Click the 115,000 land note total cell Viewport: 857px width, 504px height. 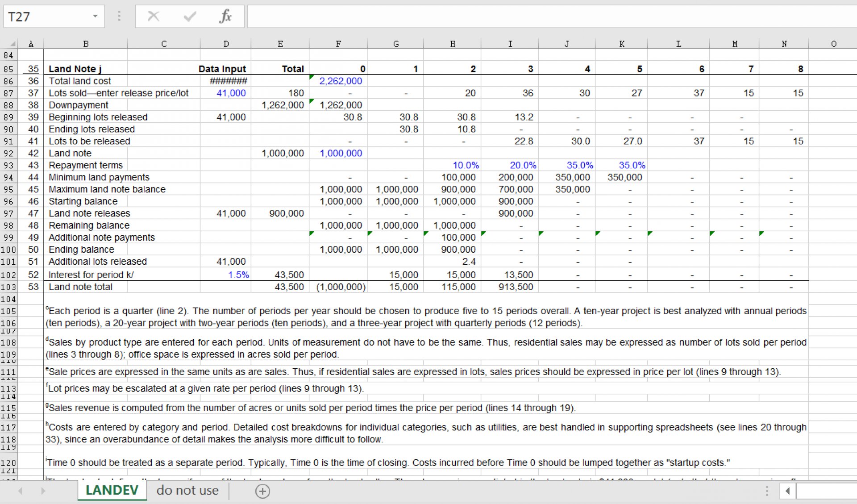coord(453,287)
